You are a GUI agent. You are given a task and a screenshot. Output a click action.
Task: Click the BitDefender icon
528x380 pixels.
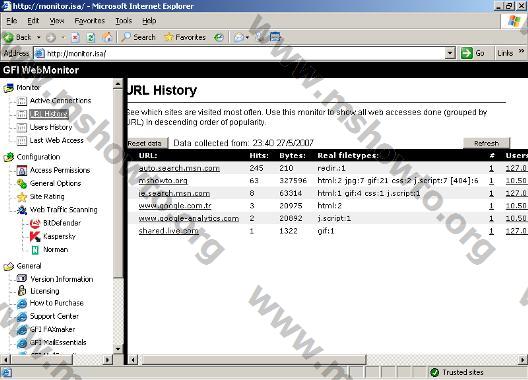coord(35,223)
